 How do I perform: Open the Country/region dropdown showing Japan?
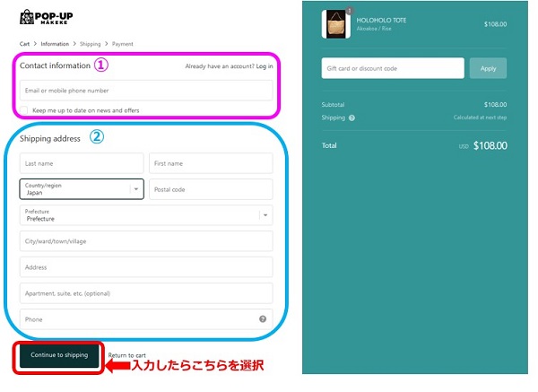[82, 188]
